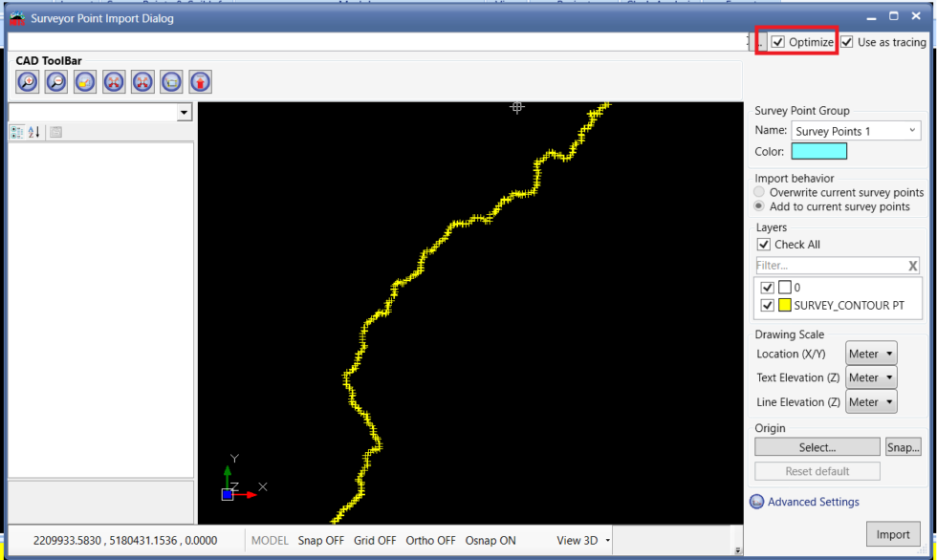This screenshot has height=560, width=937.
Task: Click the first red Zoom Extents icon
Action: tap(113, 81)
